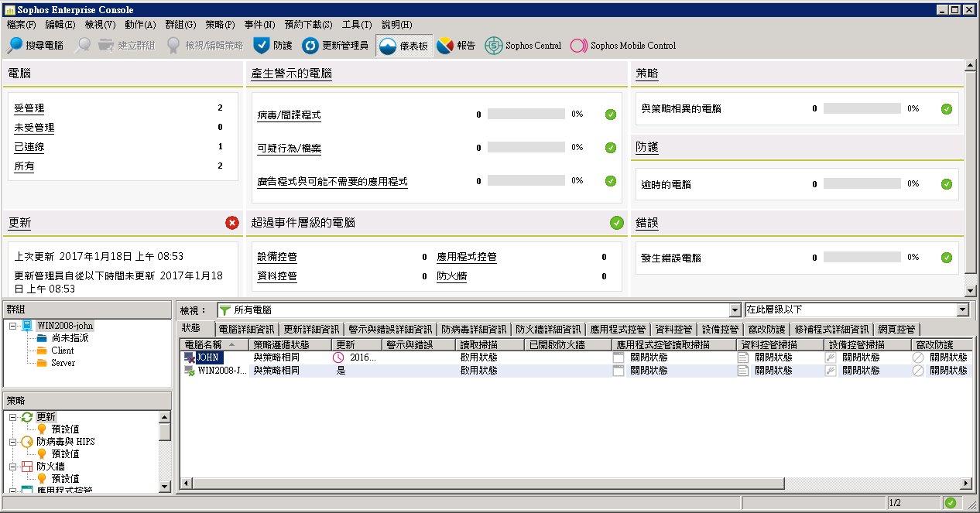
Task: Open the 搜尋電腦 (Find computers) tool
Action: coord(36,46)
